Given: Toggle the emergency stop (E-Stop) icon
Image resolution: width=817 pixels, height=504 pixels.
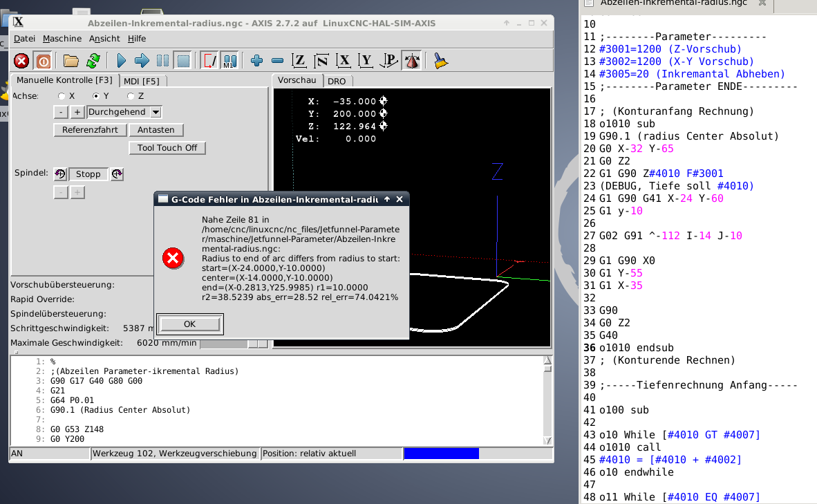Looking at the screenshot, I should click(21, 61).
